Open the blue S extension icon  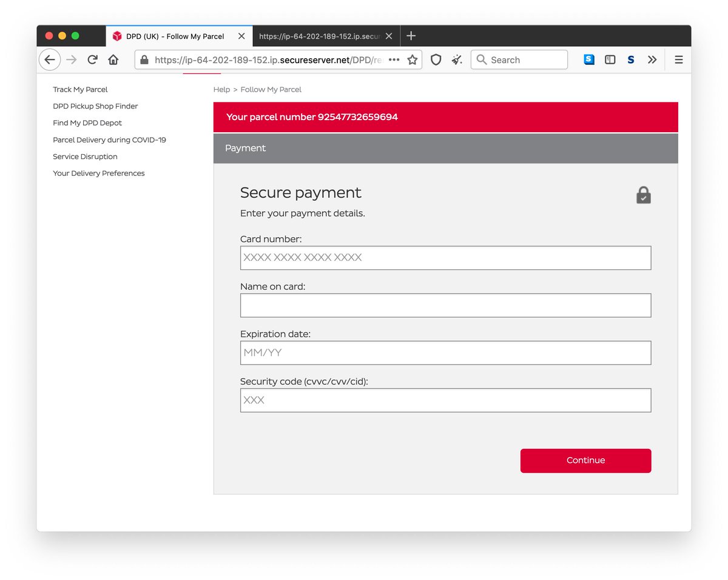(x=588, y=59)
